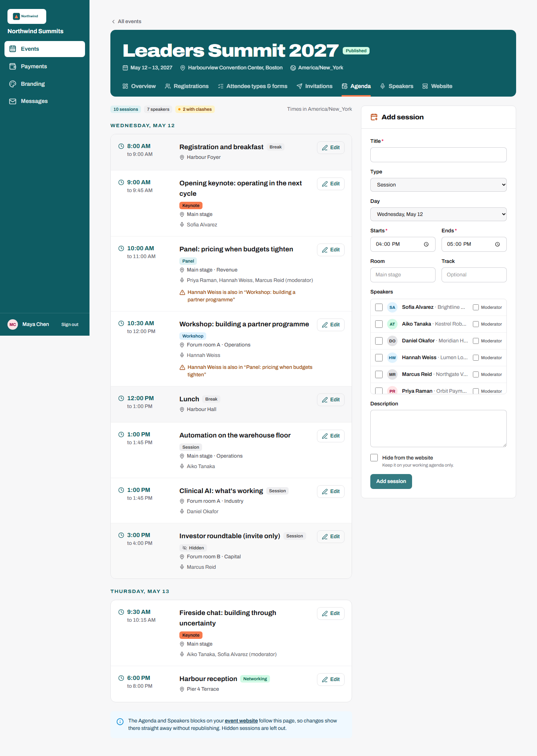The image size is (537, 756).
Task: Edit the Lunch break session
Action: [331, 400]
